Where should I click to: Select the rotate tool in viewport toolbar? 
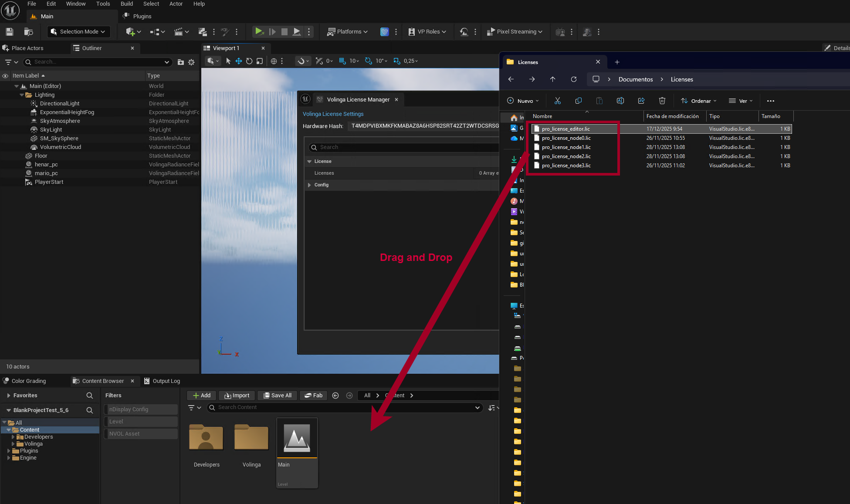click(249, 61)
